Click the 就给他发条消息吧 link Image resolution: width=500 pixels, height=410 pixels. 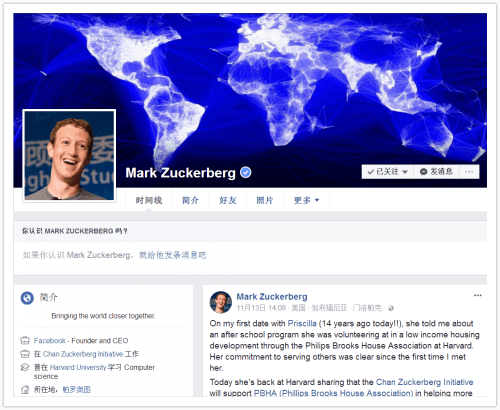172,255
